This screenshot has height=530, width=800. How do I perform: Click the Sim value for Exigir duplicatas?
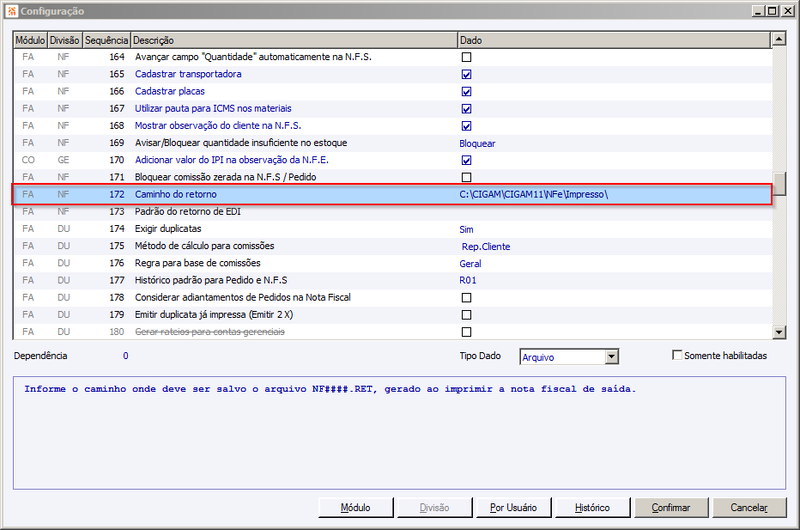[x=466, y=230]
